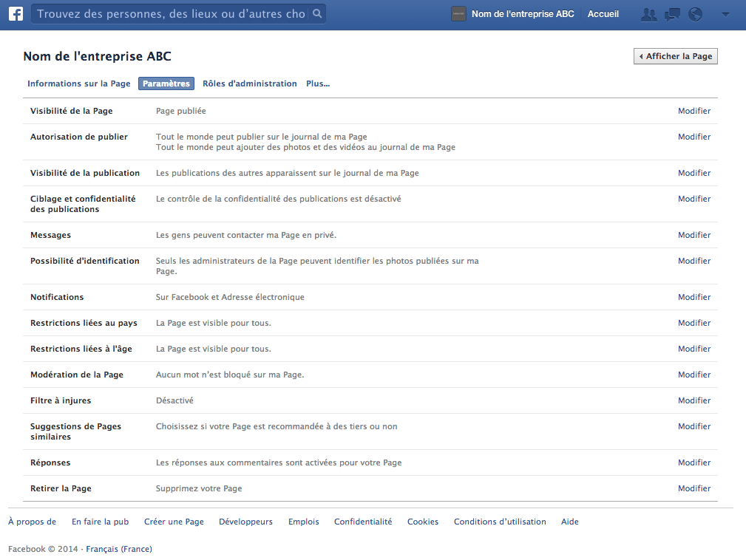Viewport: 746px width, 560px height.
Task: Click the search magnifier icon
Action: (x=316, y=14)
